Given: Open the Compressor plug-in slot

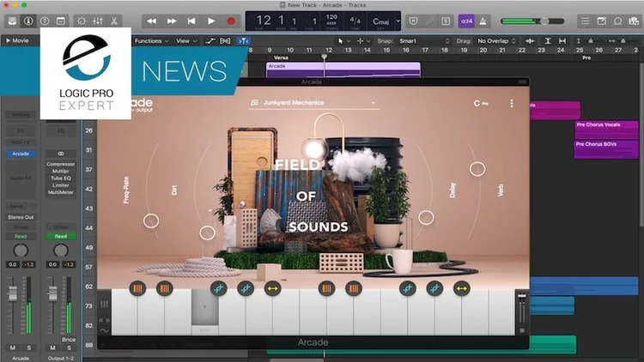Looking at the screenshot, I should point(60,164).
